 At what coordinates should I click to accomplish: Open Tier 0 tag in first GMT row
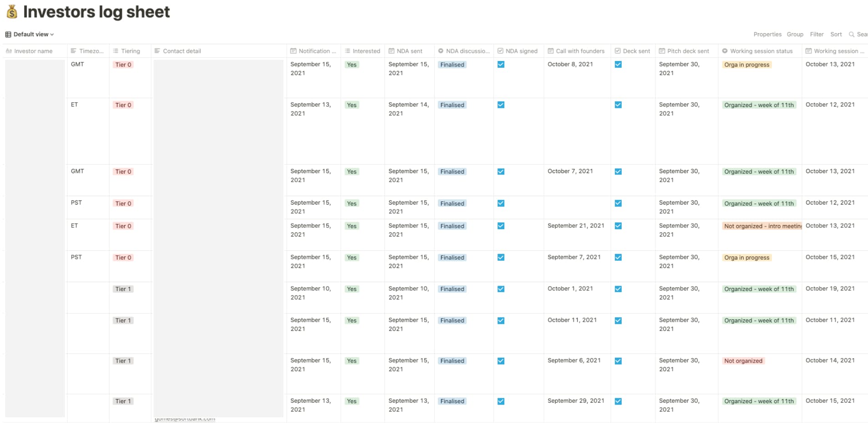pyautogui.click(x=123, y=65)
